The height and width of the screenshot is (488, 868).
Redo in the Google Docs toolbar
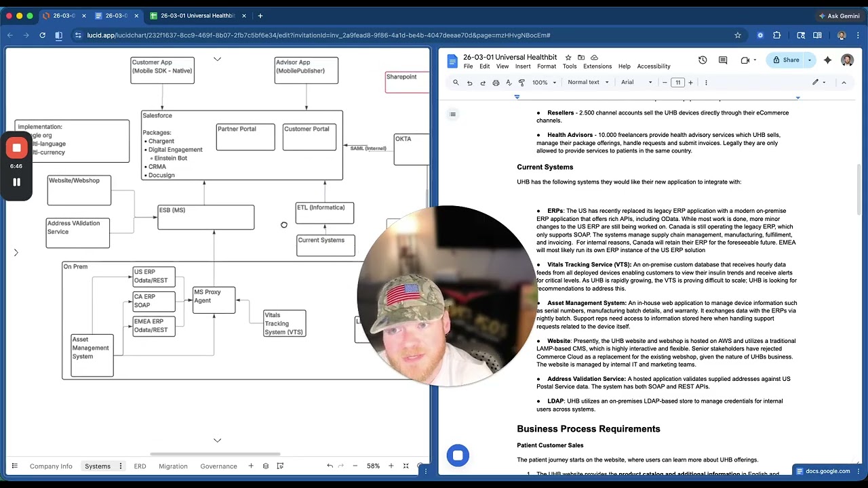pos(483,83)
